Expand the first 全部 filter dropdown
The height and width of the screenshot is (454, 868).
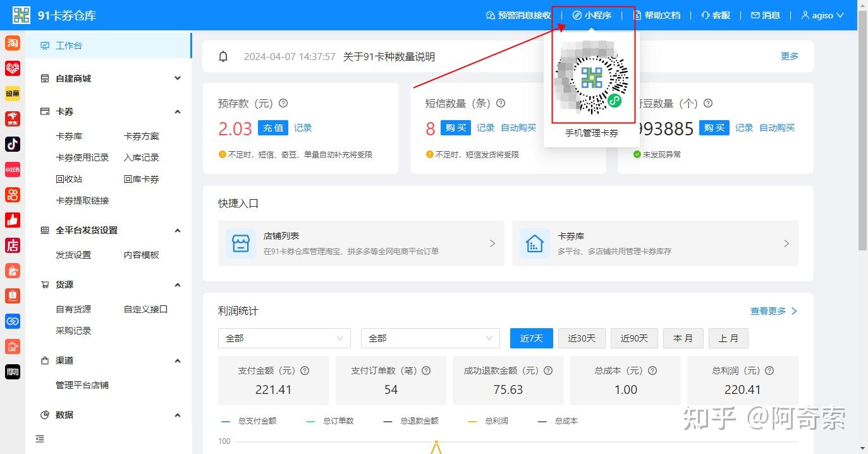point(284,338)
